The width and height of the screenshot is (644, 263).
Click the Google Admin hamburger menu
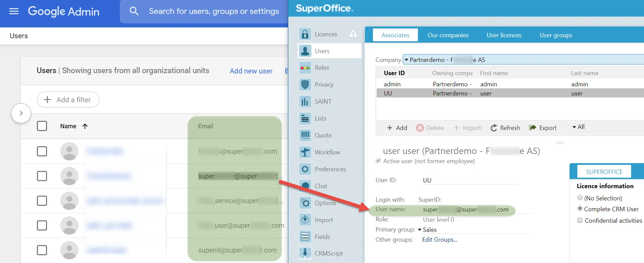14,12
